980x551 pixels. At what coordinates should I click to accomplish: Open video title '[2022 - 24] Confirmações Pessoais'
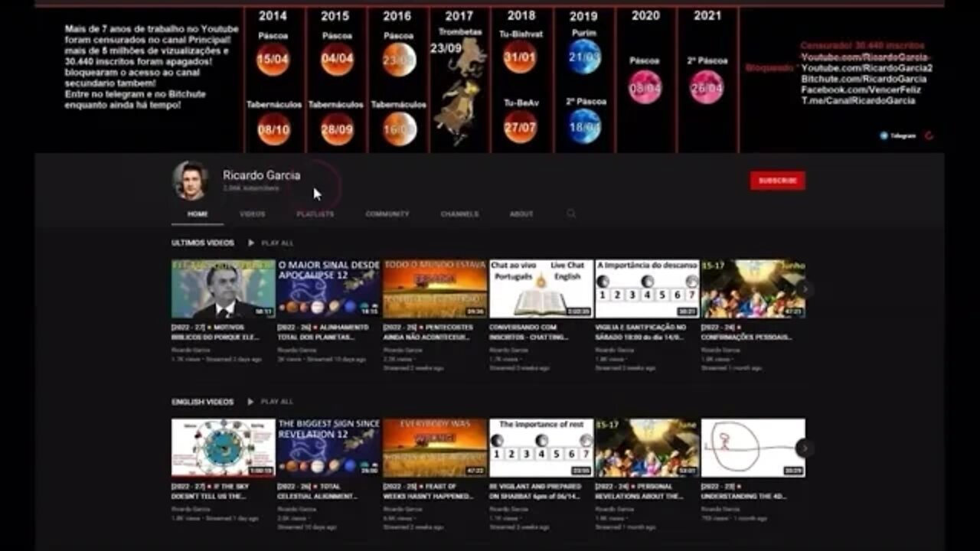click(746, 332)
